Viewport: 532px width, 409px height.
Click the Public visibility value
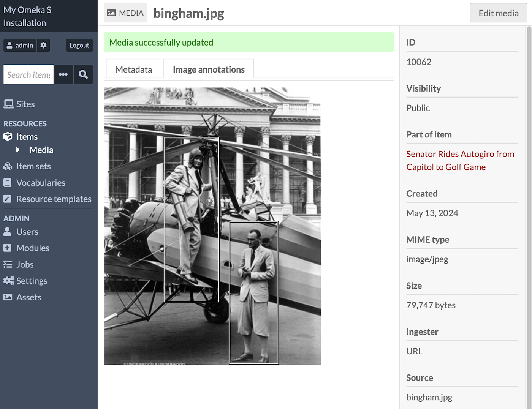point(418,108)
